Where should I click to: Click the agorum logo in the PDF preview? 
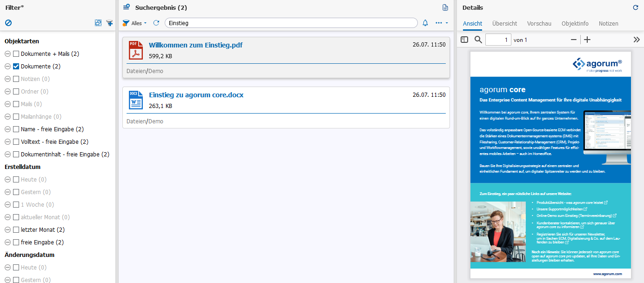click(597, 64)
